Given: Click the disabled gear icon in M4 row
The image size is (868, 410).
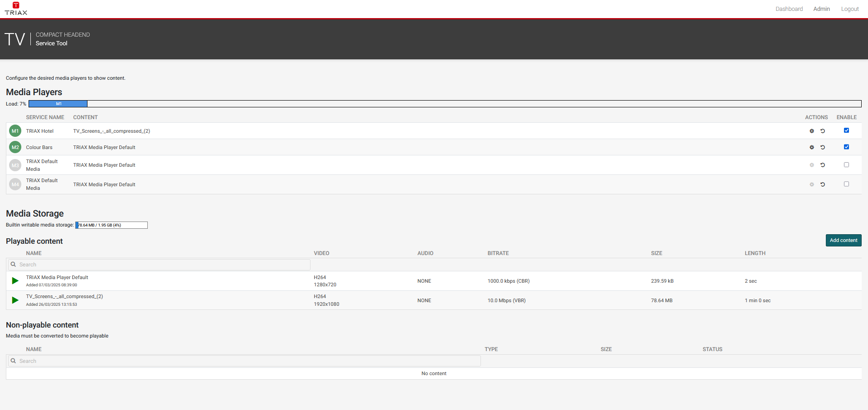Looking at the screenshot, I should point(812,184).
